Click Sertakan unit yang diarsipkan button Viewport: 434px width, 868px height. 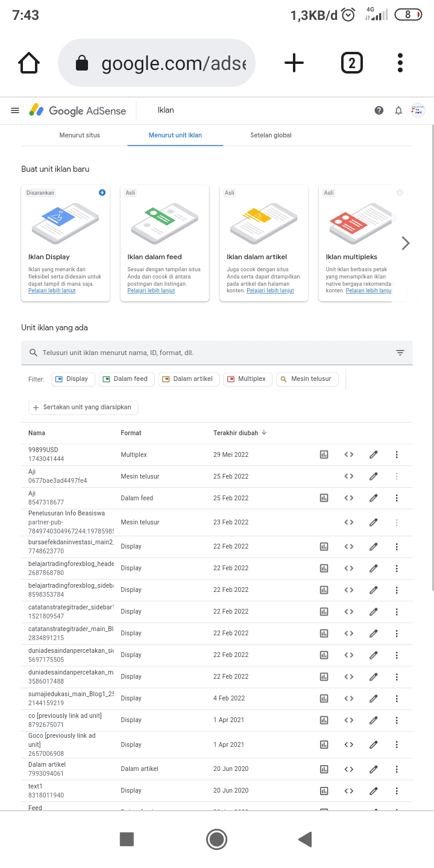point(83,407)
